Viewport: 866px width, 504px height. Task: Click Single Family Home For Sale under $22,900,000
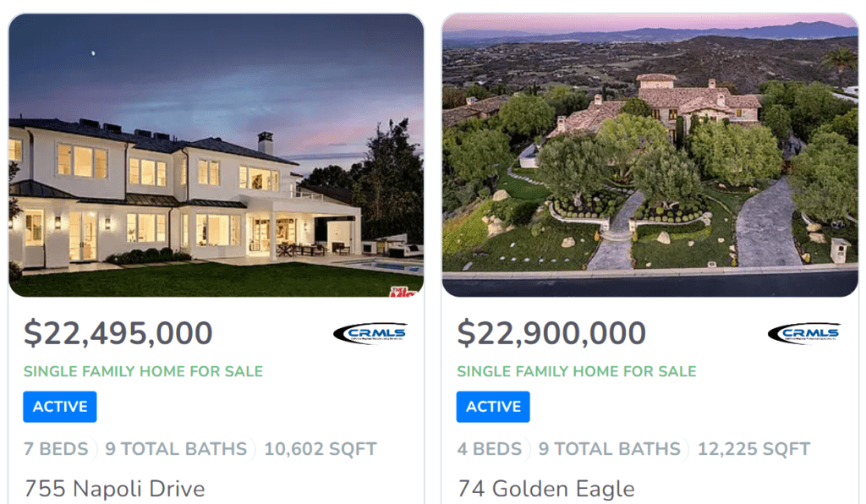[x=577, y=371]
